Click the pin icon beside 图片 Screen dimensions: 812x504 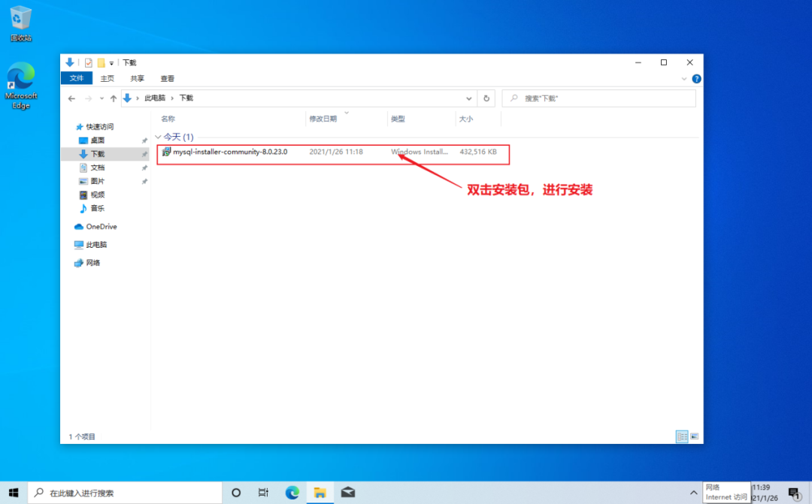[x=144, y=181]
